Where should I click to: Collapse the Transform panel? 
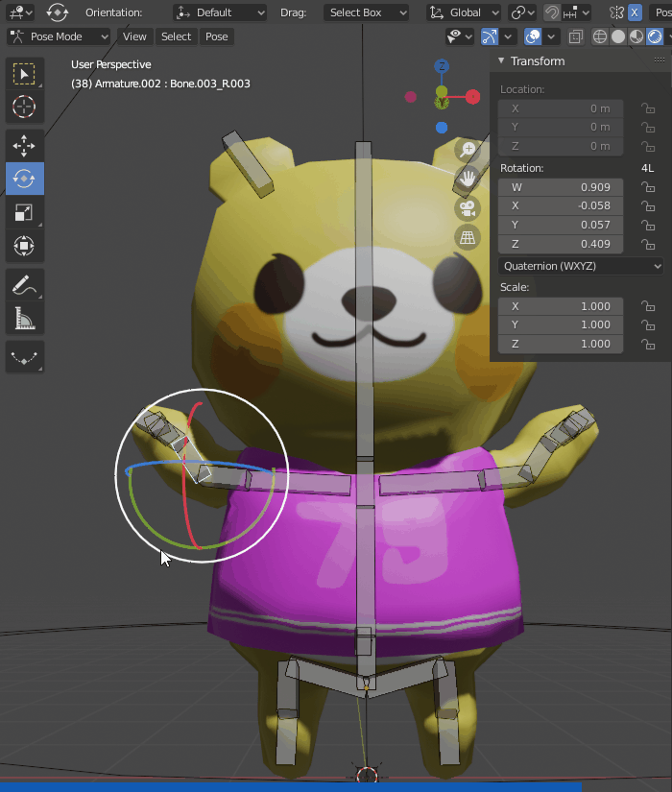point(501,60)
